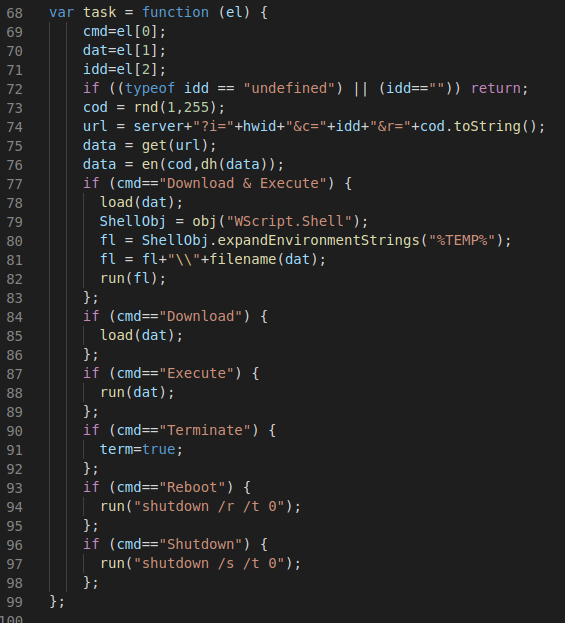Click the 'typeof' keyword on line 72

tap(150, 88)
